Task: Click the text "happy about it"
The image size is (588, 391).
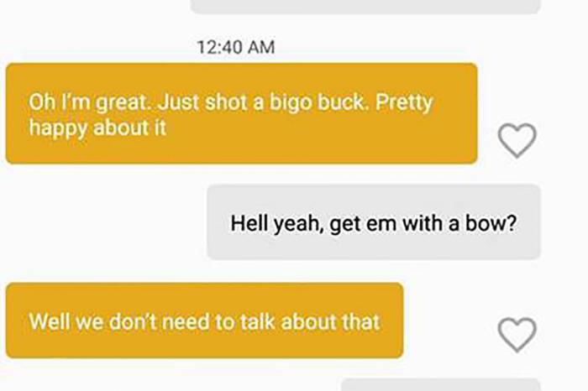Action: point(97,128)
